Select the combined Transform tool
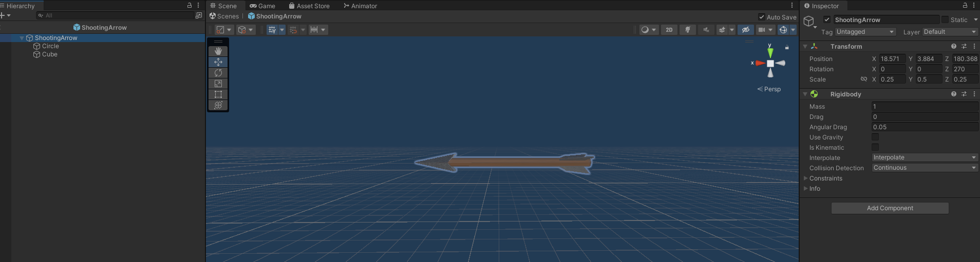Image resolution: width=980 pixels, height=262 pixels. pos(218,105)
